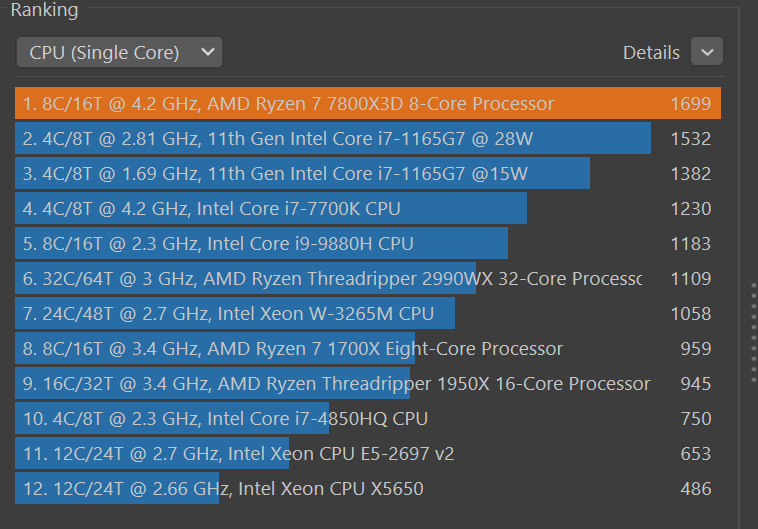Click the Details label

coord(651,53)
